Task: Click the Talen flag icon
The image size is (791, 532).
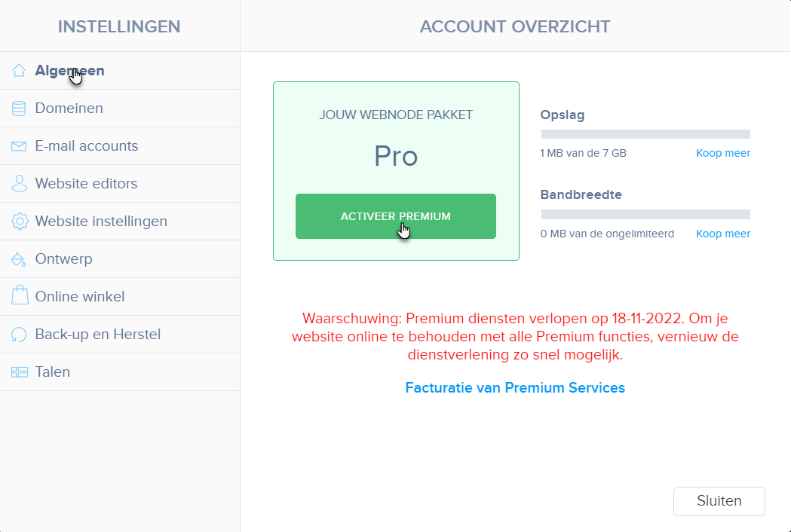Action: 20,372
